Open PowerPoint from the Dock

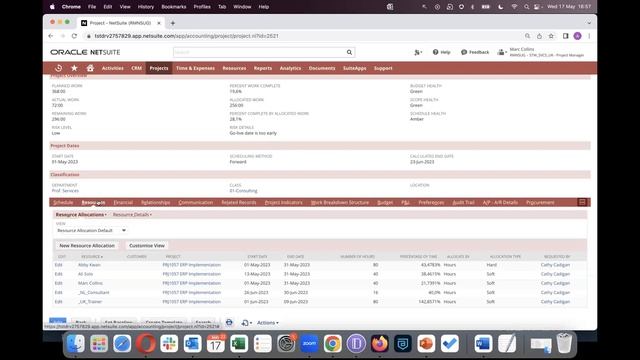426,344
